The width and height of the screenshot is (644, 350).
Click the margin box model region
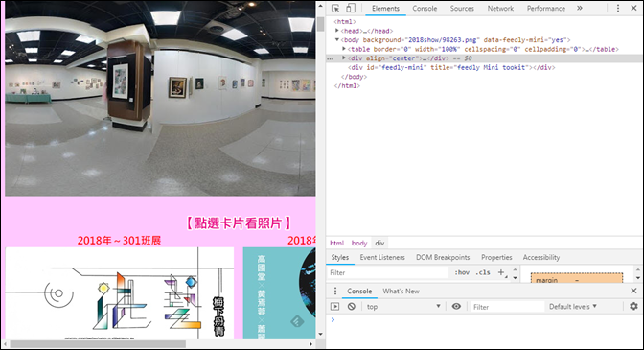[577, 278]
